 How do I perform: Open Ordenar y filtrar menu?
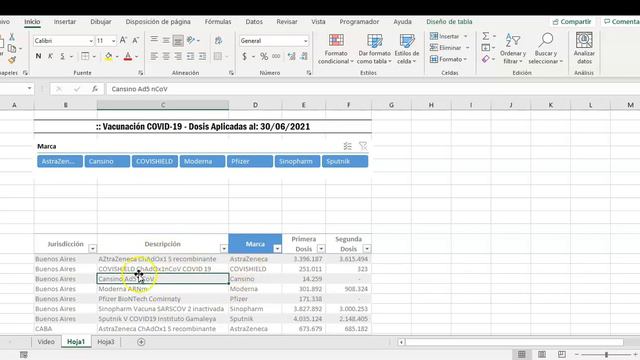(513, 49)
